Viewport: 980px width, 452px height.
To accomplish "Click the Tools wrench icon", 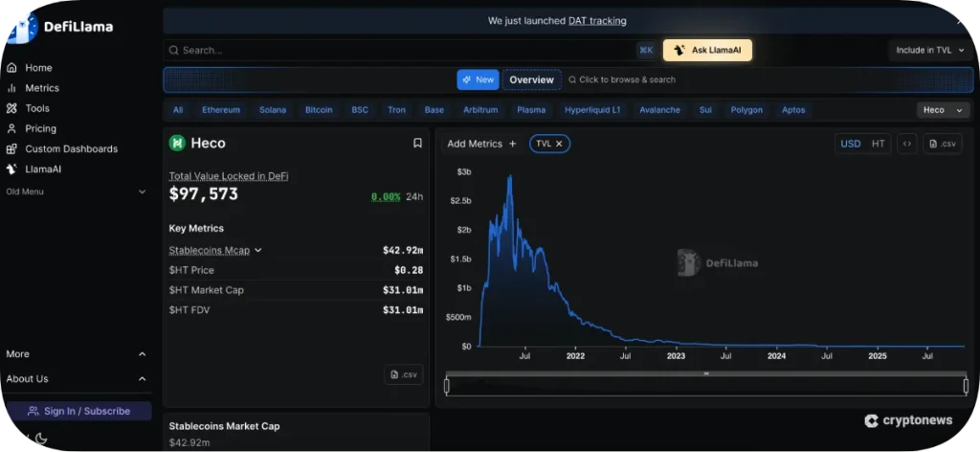I will click(x=11, y=108).
